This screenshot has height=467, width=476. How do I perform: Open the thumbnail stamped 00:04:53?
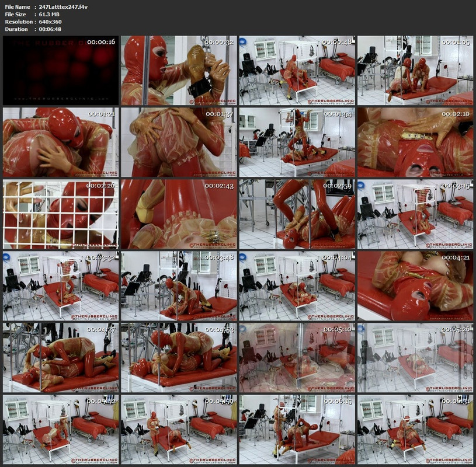point(179,358)
